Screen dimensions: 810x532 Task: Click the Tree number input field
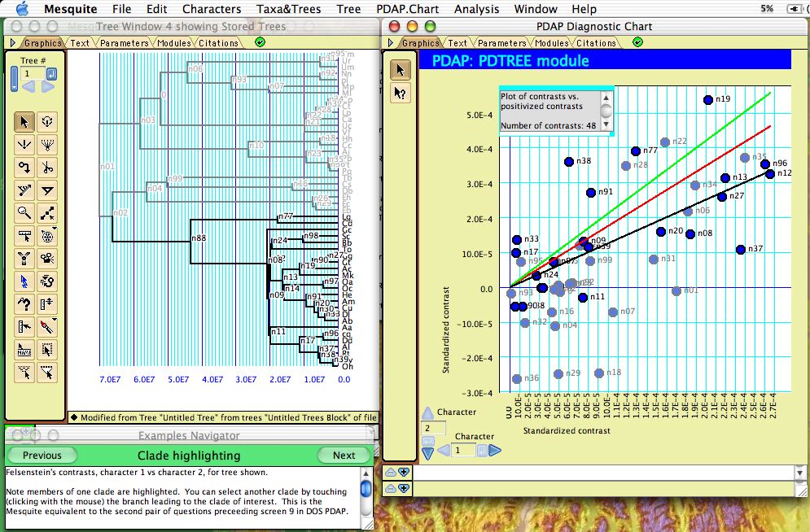coord(32,73)
